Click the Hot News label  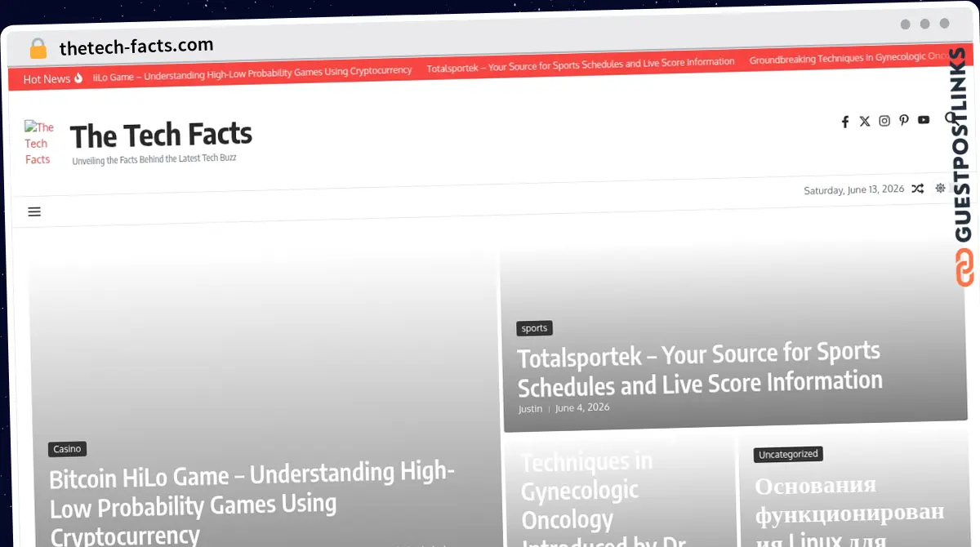point(47,79)
